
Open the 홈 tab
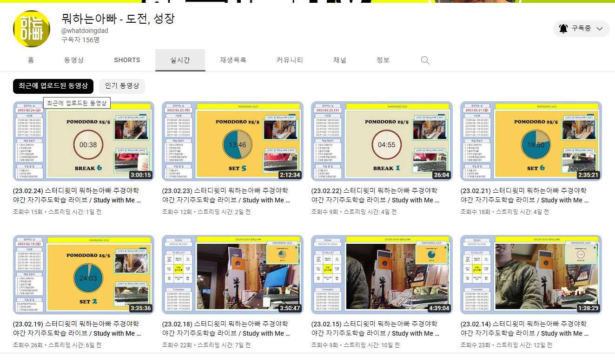point(31,60)
